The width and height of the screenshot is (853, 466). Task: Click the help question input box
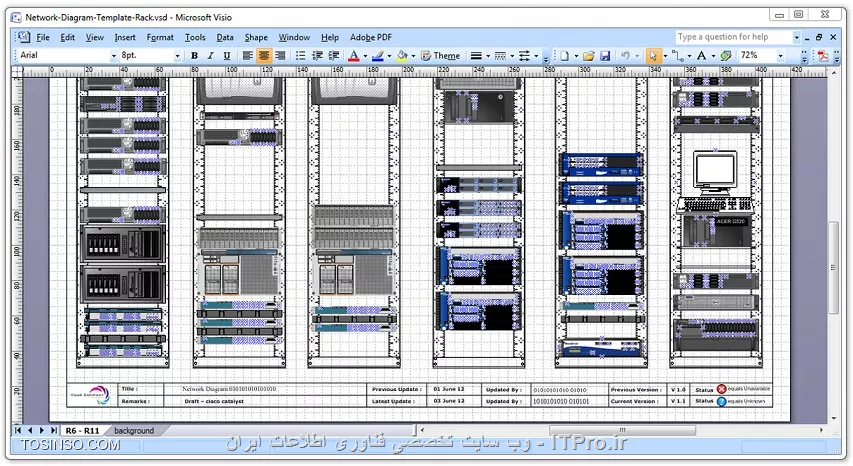click(x=734, y=36)
